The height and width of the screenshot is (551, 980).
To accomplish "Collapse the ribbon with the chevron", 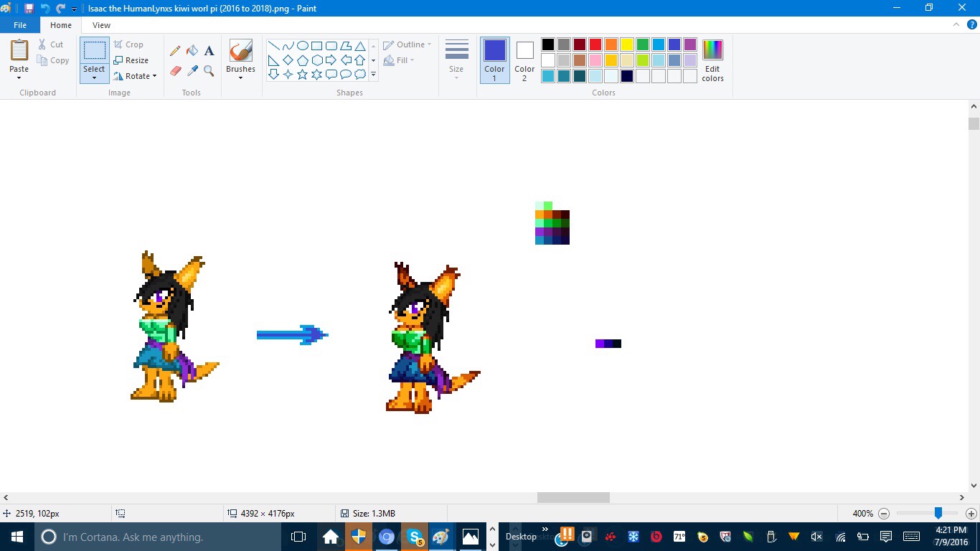I will pyautogui.click(x=955, y=25).
